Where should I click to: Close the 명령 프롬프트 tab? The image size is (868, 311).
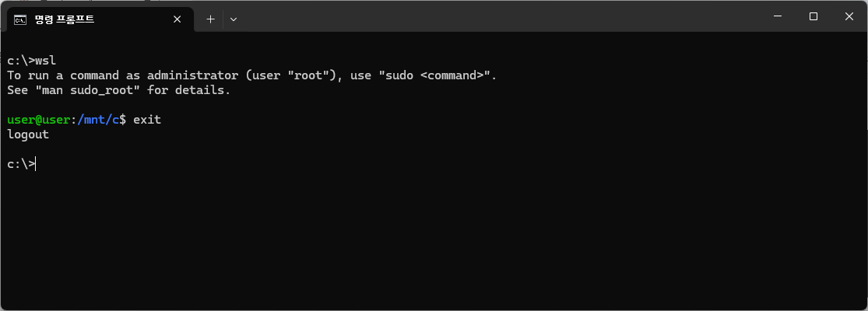177,19
